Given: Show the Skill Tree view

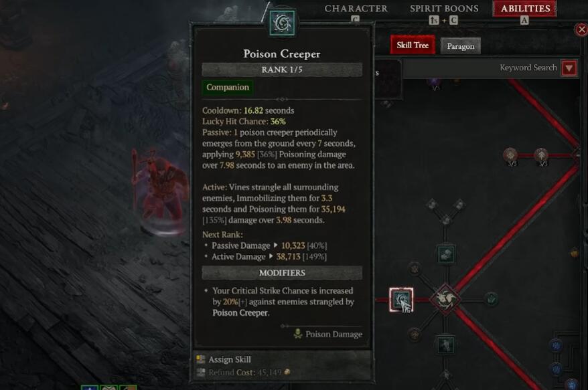Looking at the screenshot, I should coord(413,45).
